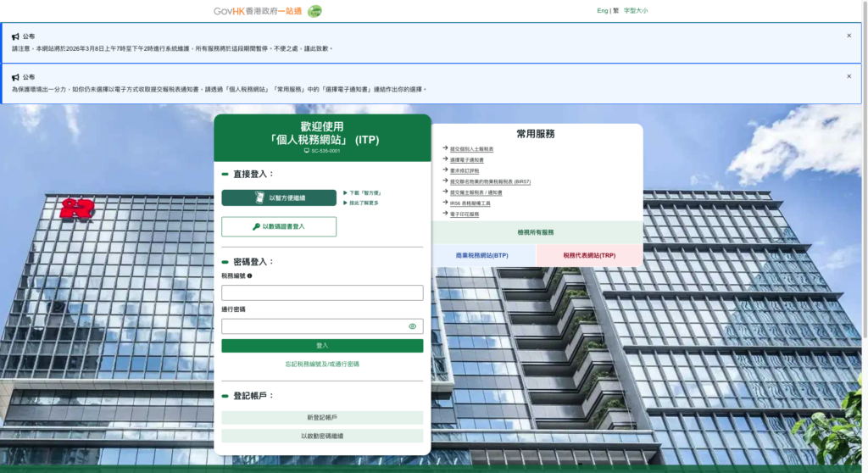Toggle password visibility eye icon
This screenshot has height=473, width=868.
coord(413,326)
